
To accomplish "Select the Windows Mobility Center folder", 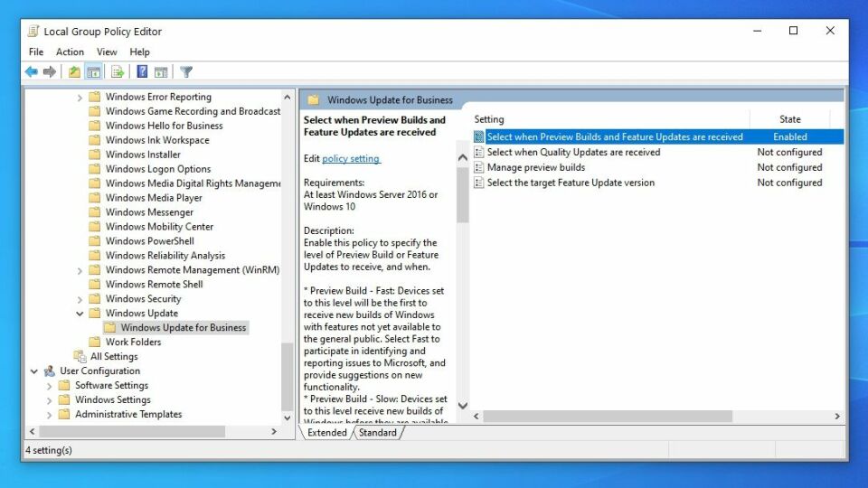I will coord(159,226).
